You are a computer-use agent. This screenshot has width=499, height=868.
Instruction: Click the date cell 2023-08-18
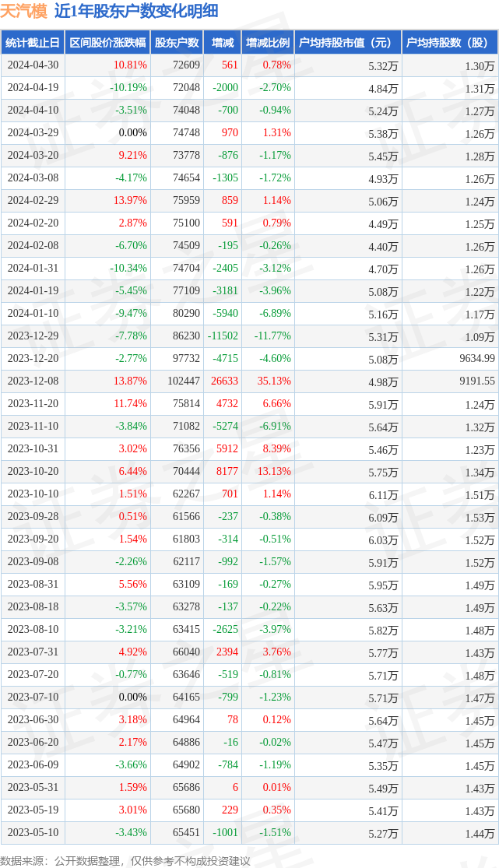click(33, 607)
